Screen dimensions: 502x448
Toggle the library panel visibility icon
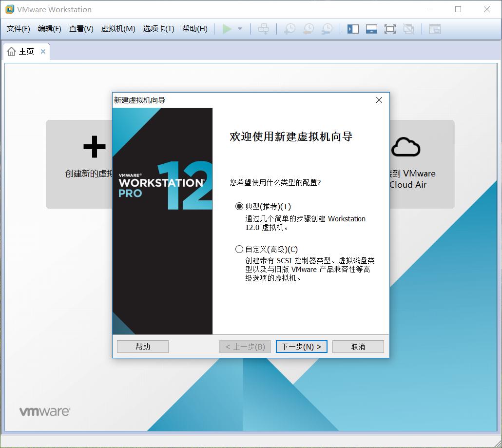pyautogui.click(x=352, y=29)
